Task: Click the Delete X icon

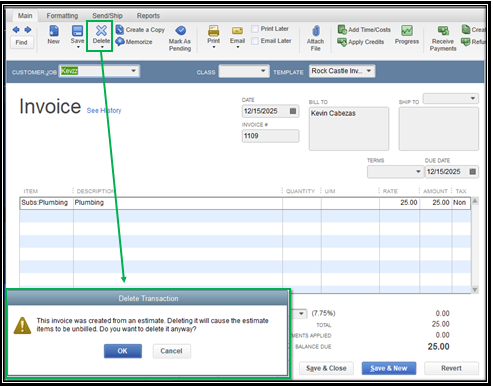Action: tap(101, 30)
